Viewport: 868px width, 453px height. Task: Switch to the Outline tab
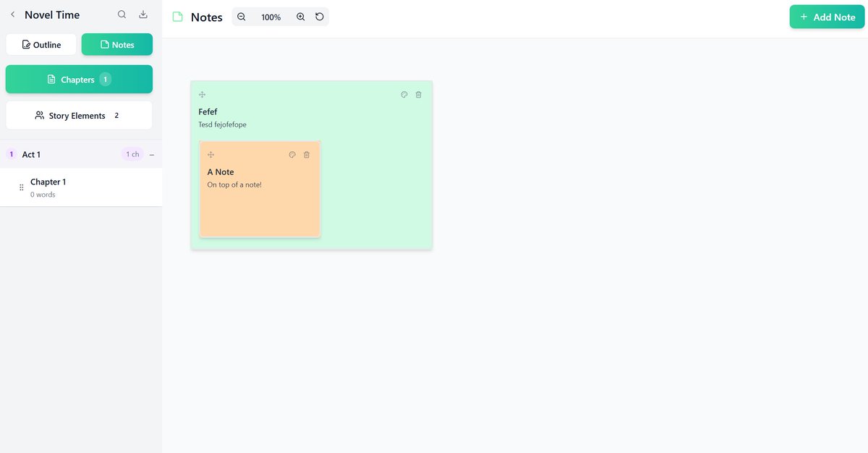pyautogui.click(x=41, y=45)
